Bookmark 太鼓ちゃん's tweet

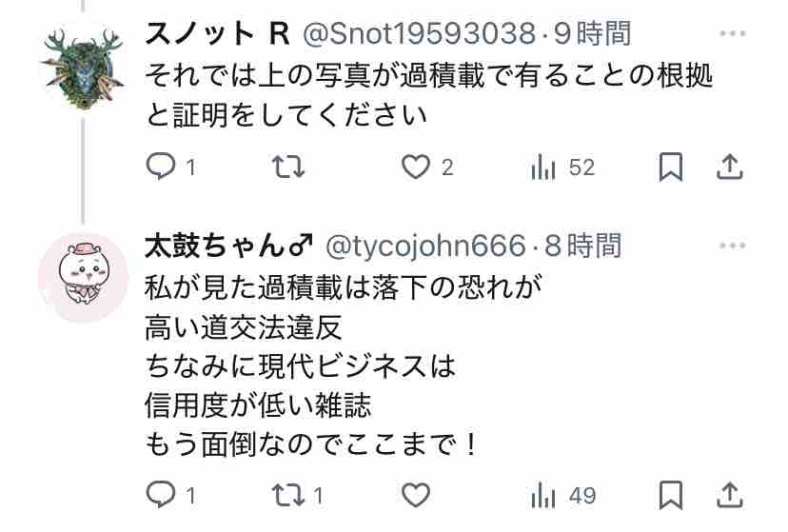tap(671, 495)
